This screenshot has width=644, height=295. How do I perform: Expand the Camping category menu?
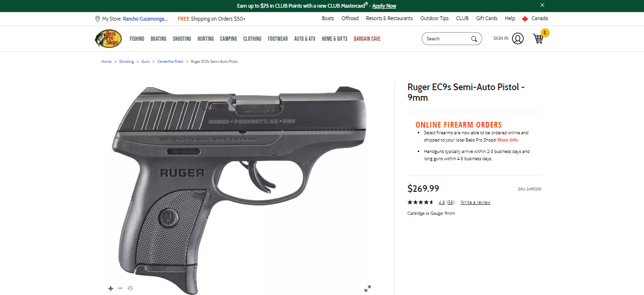click(229, 39)
